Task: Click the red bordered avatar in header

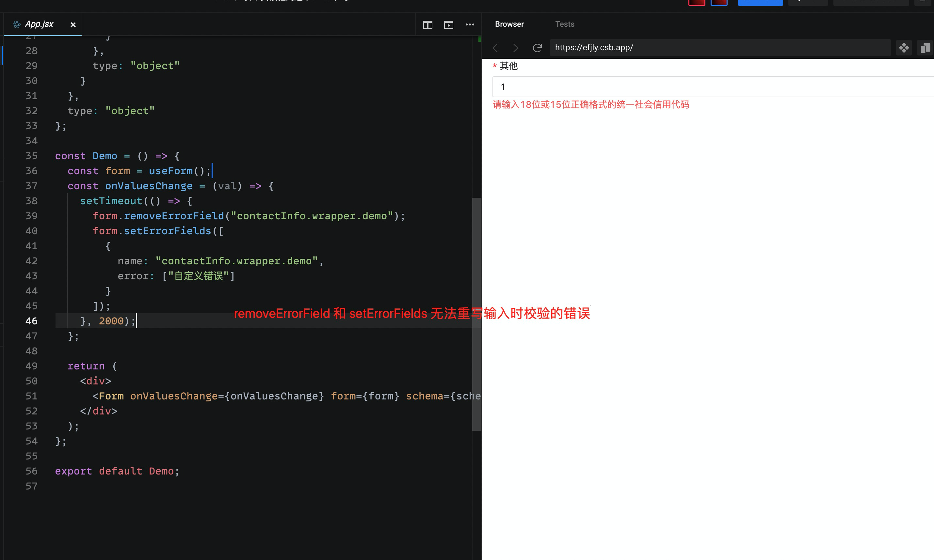Action: click(x=697, y=2)
